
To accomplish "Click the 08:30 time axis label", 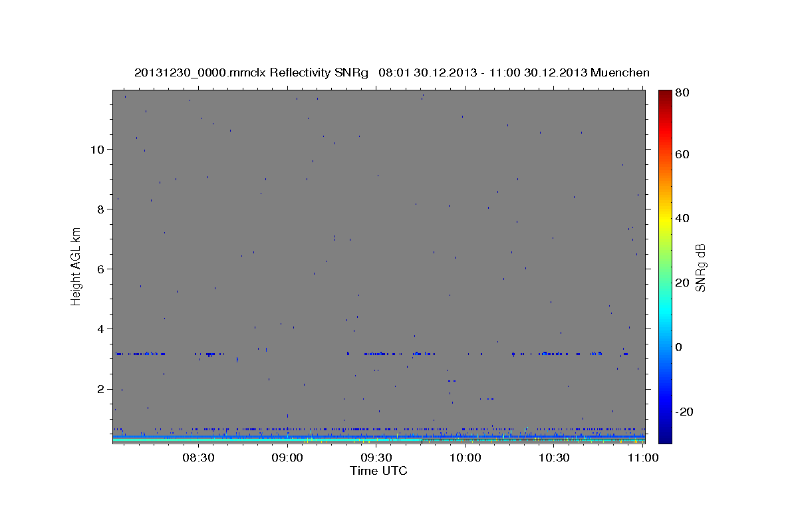I will tap(198, 458).
